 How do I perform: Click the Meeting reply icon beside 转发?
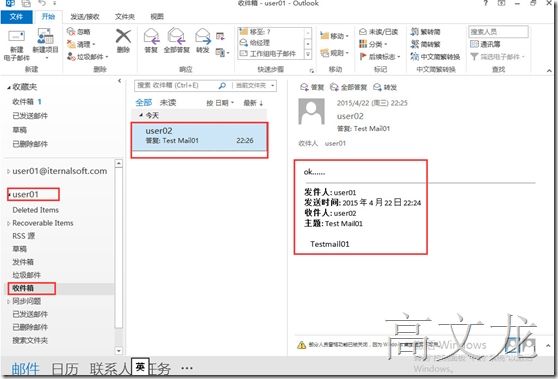tap(220, 36)
